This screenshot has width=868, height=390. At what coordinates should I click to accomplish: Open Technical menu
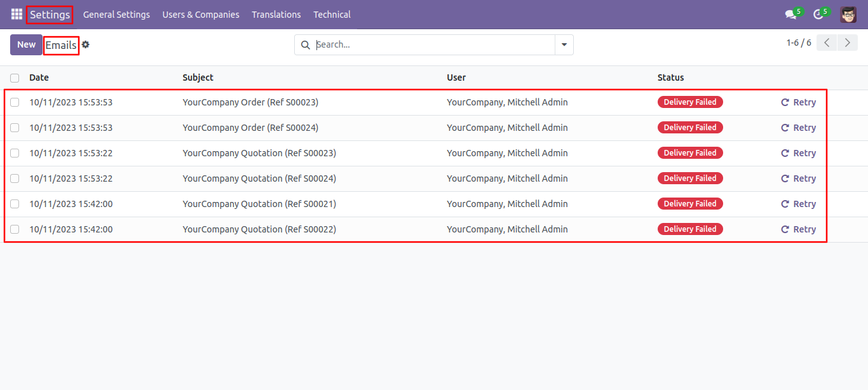coord(332,14)
